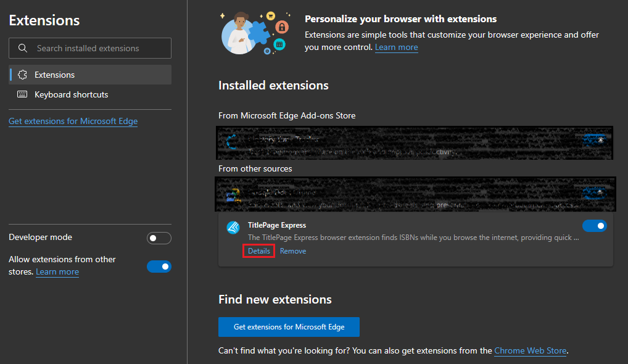Click the magnifier icon in the search box
The width and height of the screenshot is (628, 364).
pos(23,48)
